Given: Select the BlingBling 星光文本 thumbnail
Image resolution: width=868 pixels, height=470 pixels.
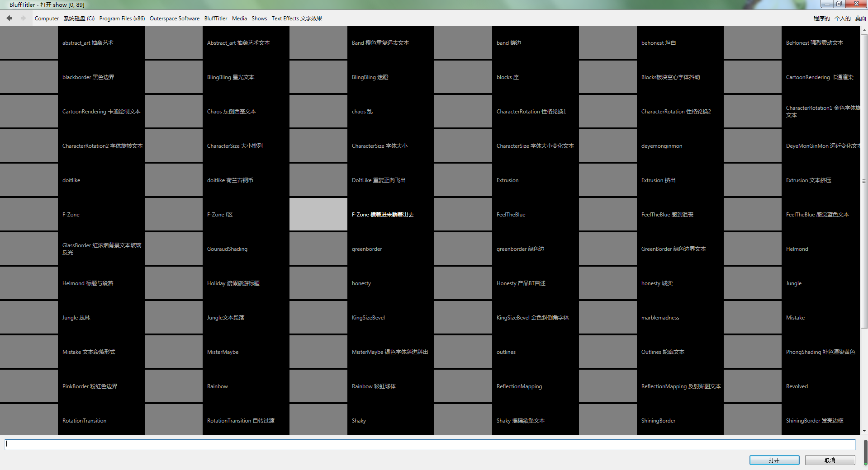Looking at the screenshot, I should click(174, 77).
